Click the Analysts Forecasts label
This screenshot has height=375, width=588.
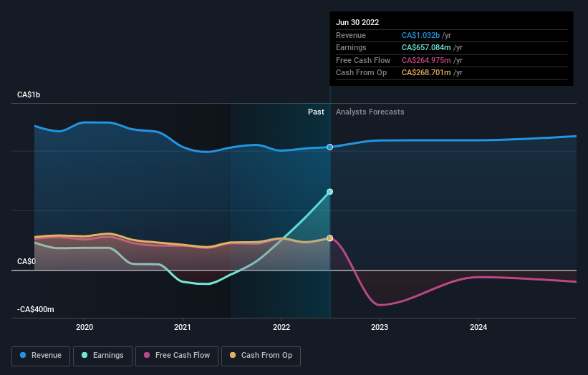point(370,112)
